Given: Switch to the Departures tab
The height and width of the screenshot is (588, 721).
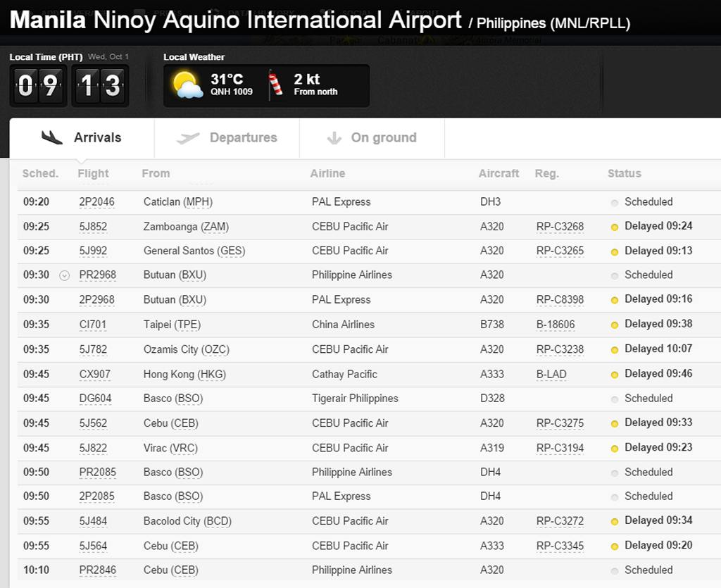Looking at the screenshot, I should pos(243,138).
